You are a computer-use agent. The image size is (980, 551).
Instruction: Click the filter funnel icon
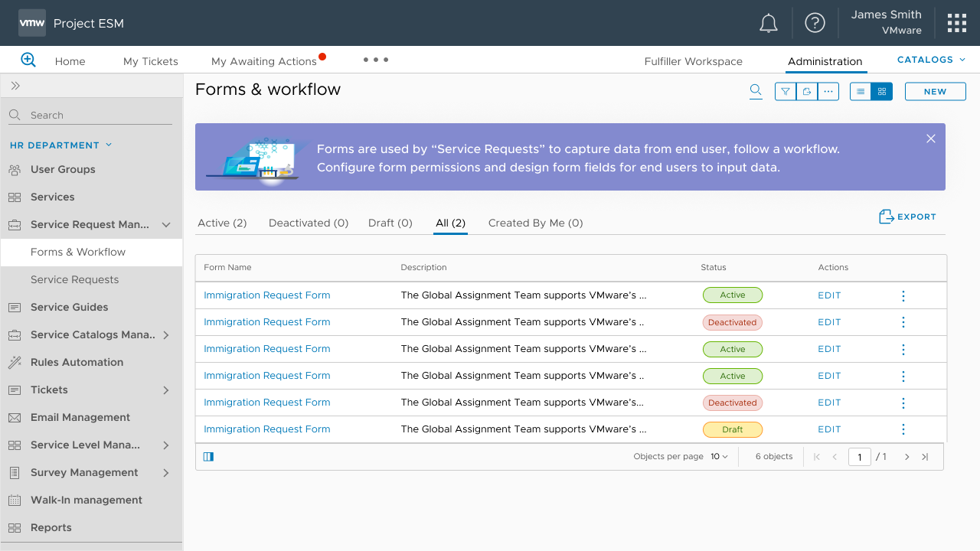pos(786,92)
